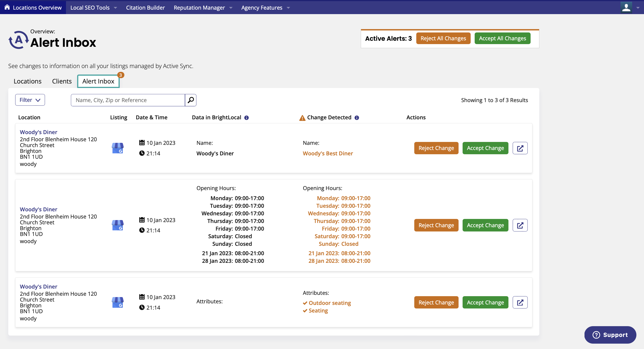Click Google Business icon in Attributes row

click(x=117, y=302)
